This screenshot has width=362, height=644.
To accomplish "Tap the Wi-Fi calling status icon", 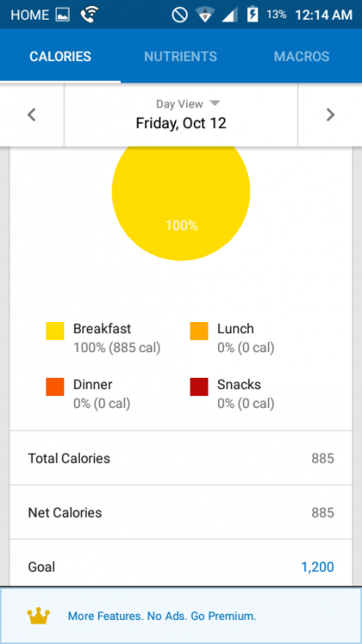I will click(x=89, y=15).
